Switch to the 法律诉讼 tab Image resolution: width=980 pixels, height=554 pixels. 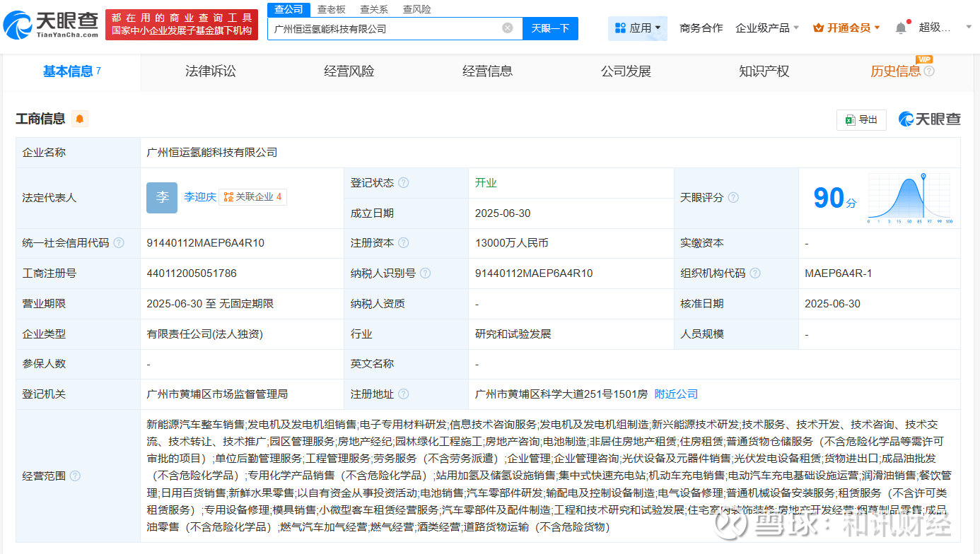pyautogui.click(x=211, y=71)
